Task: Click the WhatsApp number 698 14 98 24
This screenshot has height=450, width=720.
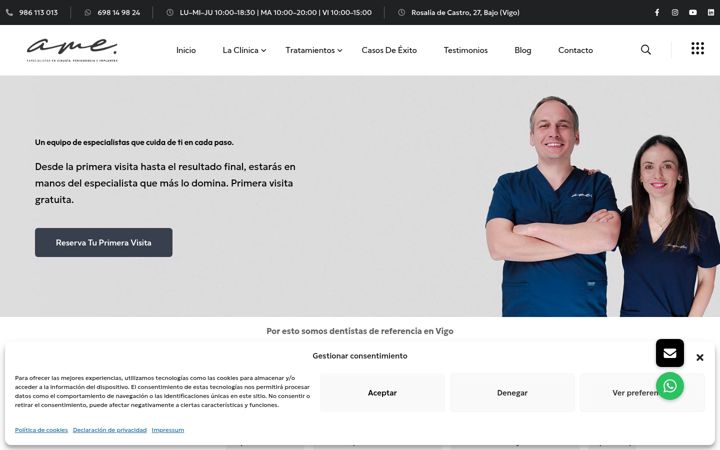Action: (x=118, y=12)
